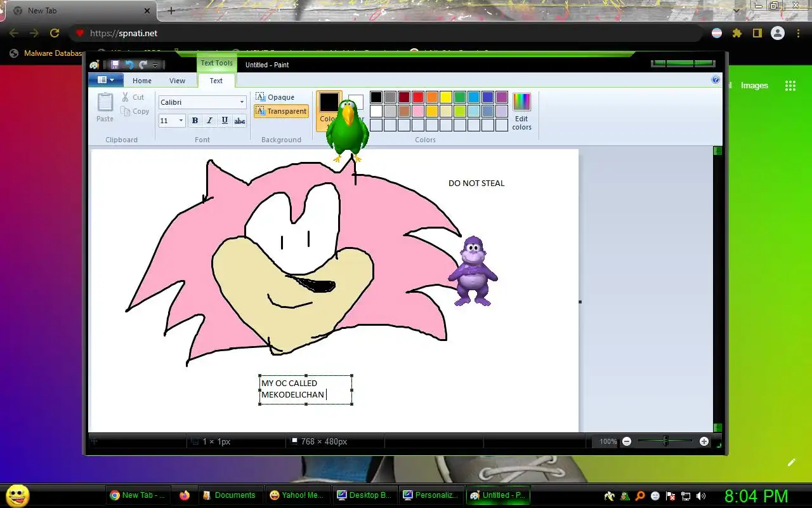Toggle Strikethrough text formatting
The image size is (812, 508).
239,121
